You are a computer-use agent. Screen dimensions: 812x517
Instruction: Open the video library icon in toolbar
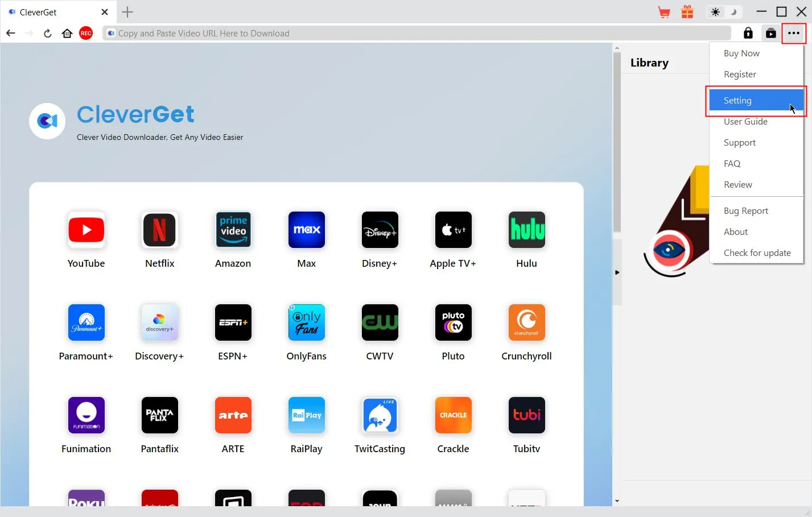tap(770, 34)
